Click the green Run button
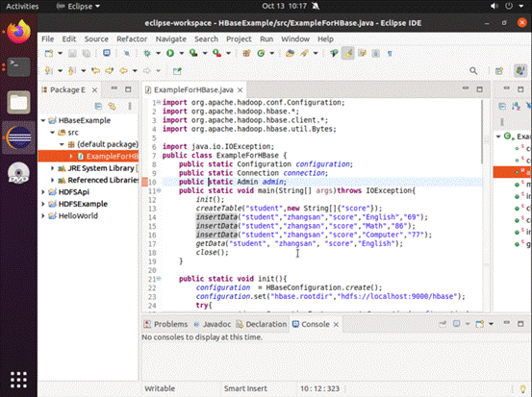The image size is (532, 397). 170,53
